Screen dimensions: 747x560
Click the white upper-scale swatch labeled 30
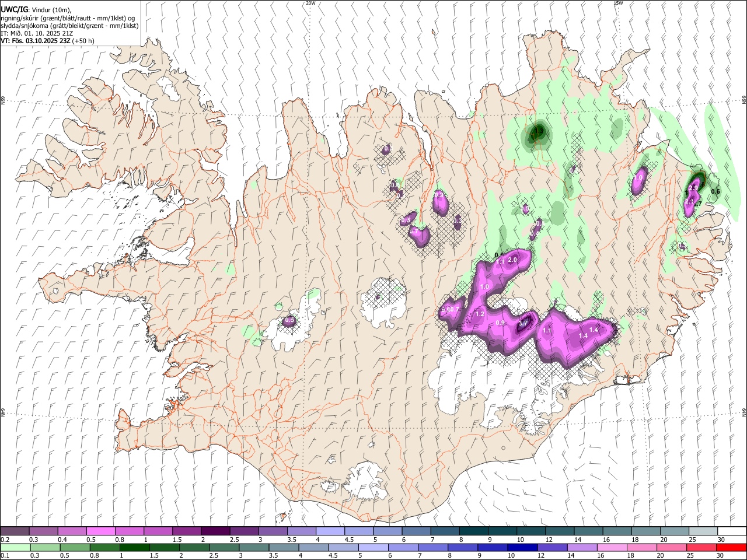(732, 531)
